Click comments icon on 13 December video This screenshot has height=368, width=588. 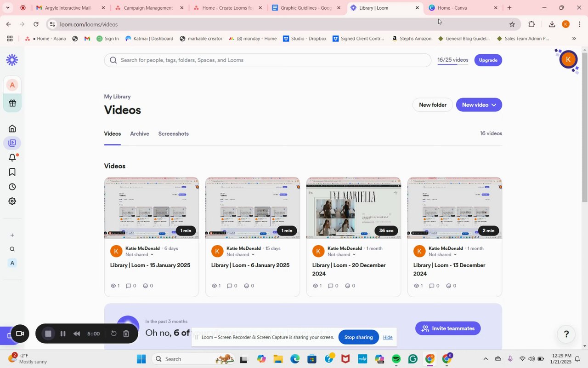click(432, 286)
